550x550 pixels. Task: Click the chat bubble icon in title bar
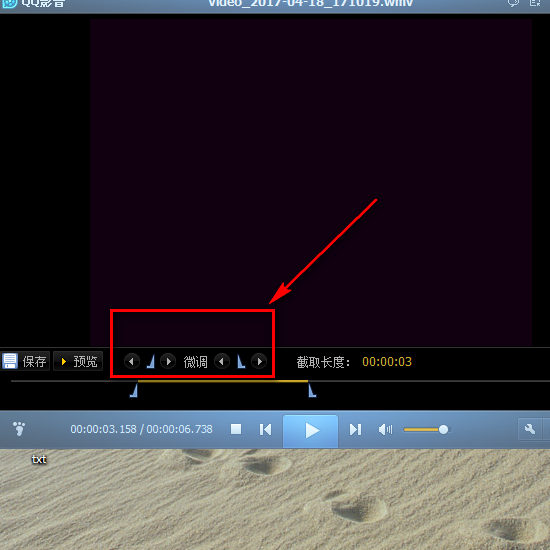click(x=513, y=3)
